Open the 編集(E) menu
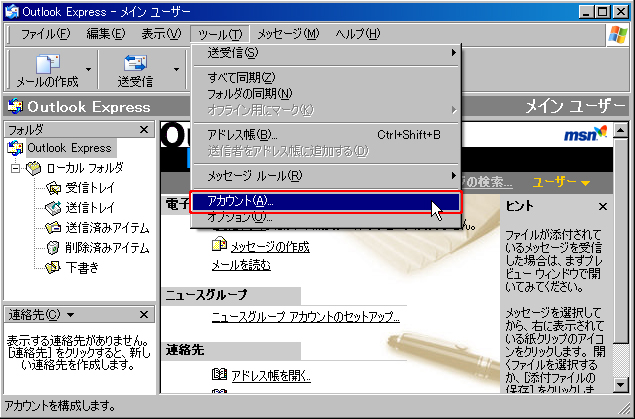Image resolution: width=635 pixels, height=419 pixels. (x=106, y=34)
